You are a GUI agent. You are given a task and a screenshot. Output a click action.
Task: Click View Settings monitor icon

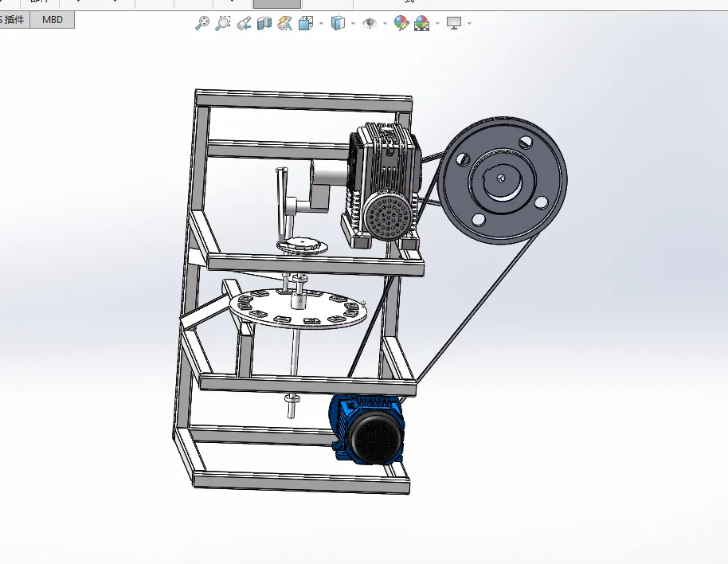[454, 23]
